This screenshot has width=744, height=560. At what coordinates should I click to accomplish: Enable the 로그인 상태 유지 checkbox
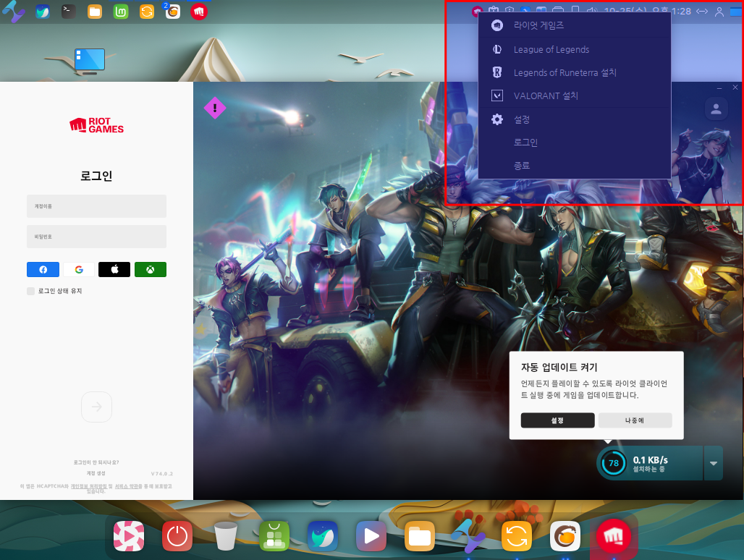(x=30, y=291)
